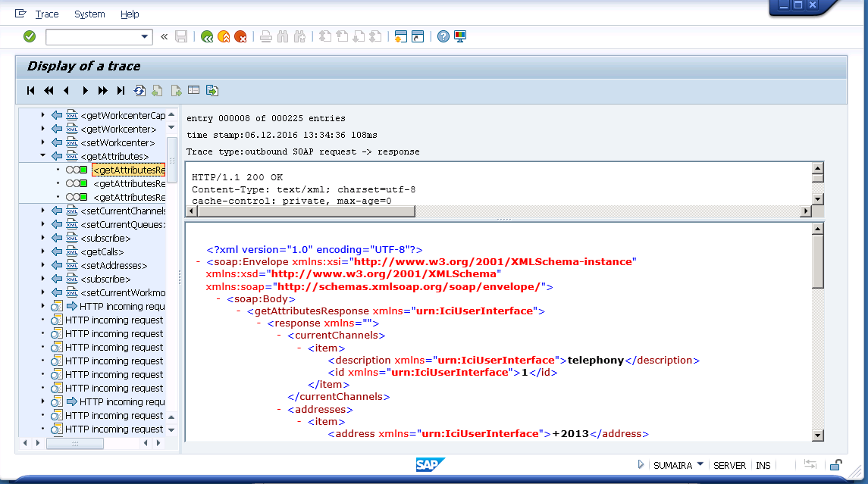Jump to the first trace entry
The height and width of the screenshot is (484, 868).
(30, 90)
